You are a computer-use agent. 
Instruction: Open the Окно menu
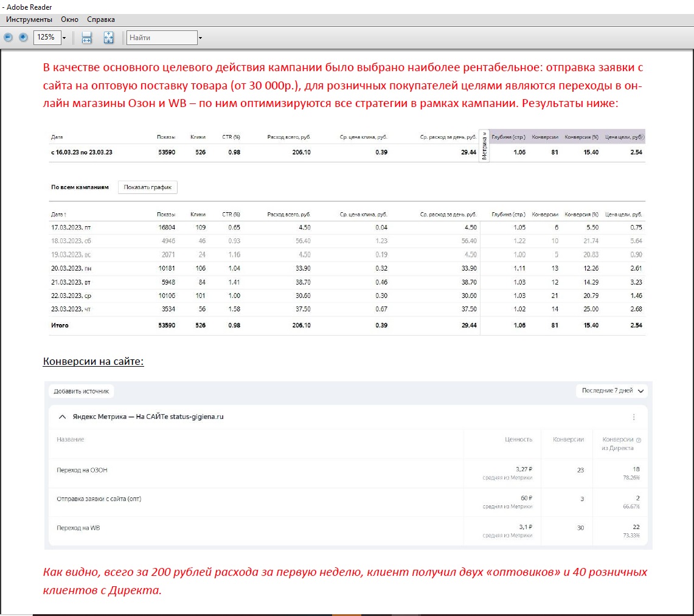pos(69,19)
